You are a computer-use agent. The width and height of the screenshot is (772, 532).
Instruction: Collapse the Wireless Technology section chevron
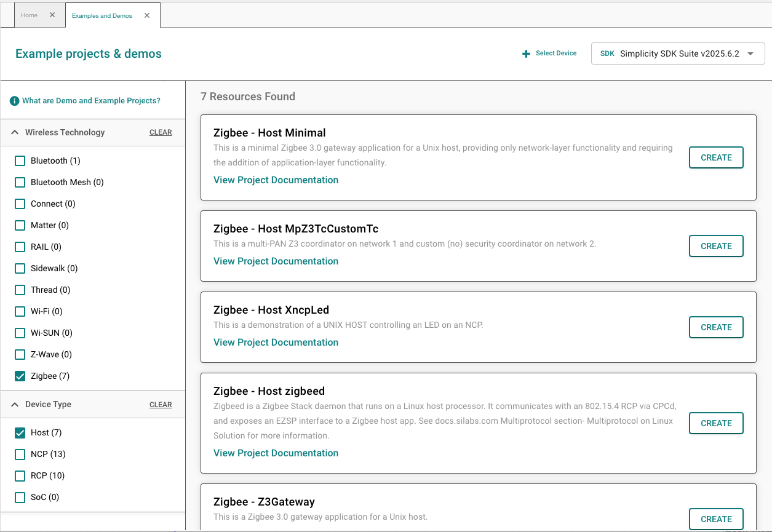point(15,132)
